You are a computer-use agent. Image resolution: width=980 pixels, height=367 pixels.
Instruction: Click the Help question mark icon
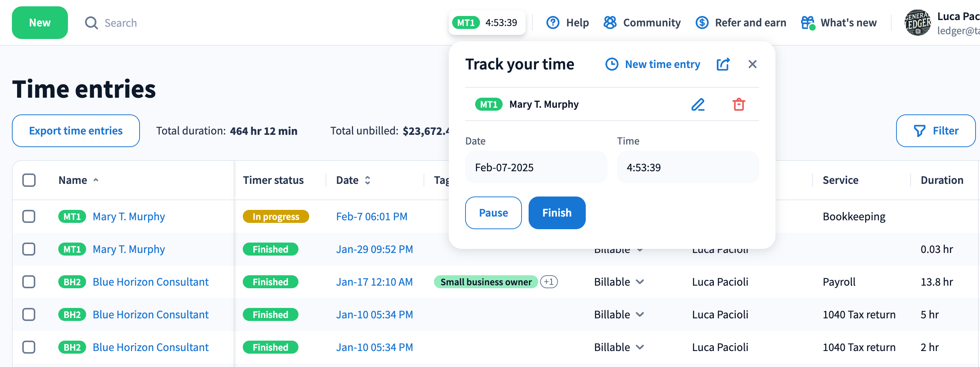(x=552, y=23)
